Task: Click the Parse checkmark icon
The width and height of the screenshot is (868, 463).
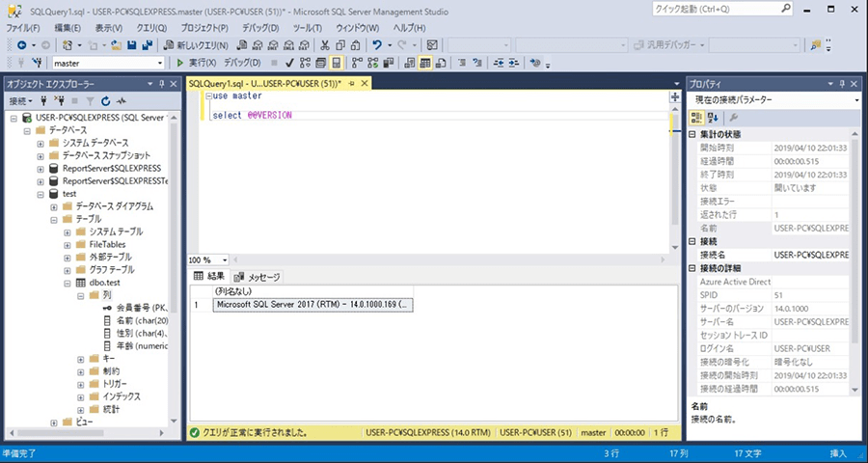Action: [289, 63]
